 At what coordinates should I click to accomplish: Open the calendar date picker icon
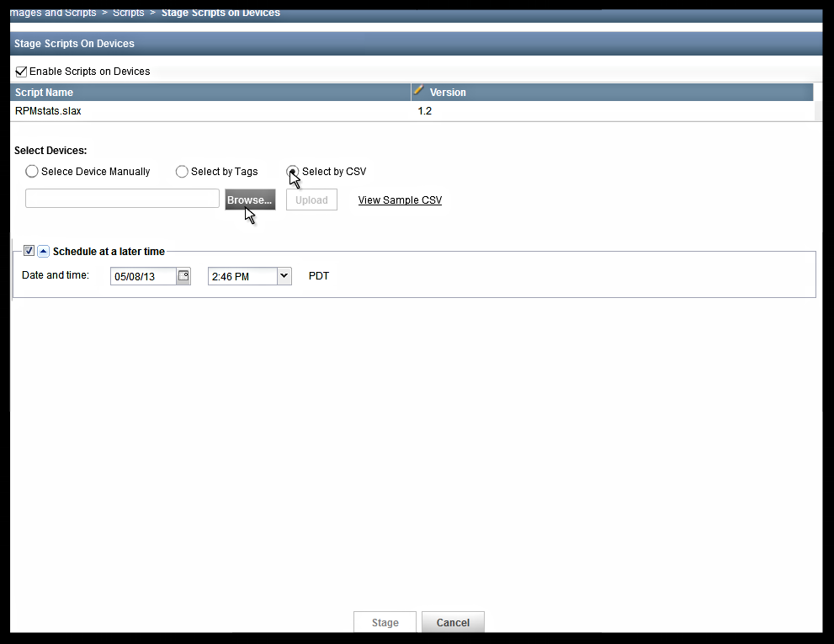click(x=183, y=275)
